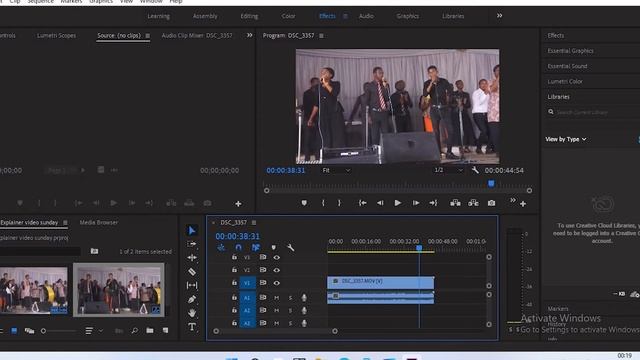Select the first project bin thumbnail
The image size is (640, 360).
[x=34, y=290]
